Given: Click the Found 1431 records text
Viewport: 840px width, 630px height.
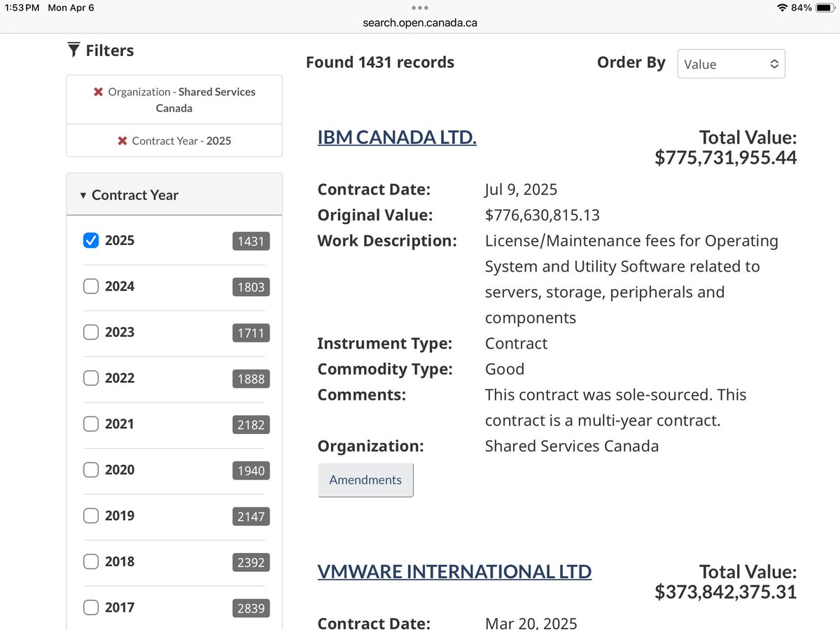Looking at the screenshot, I should pyautogui.click(x=380, y=62).
